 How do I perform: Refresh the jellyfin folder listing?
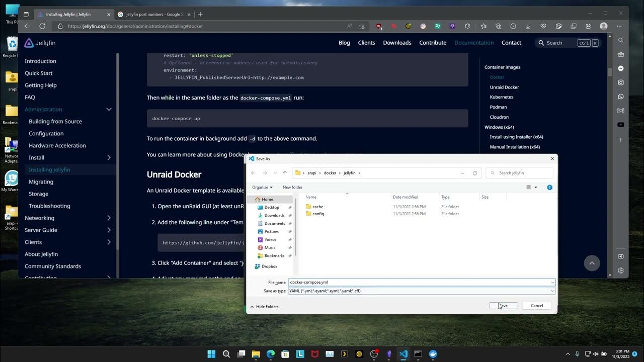click(x=474, y=173)
